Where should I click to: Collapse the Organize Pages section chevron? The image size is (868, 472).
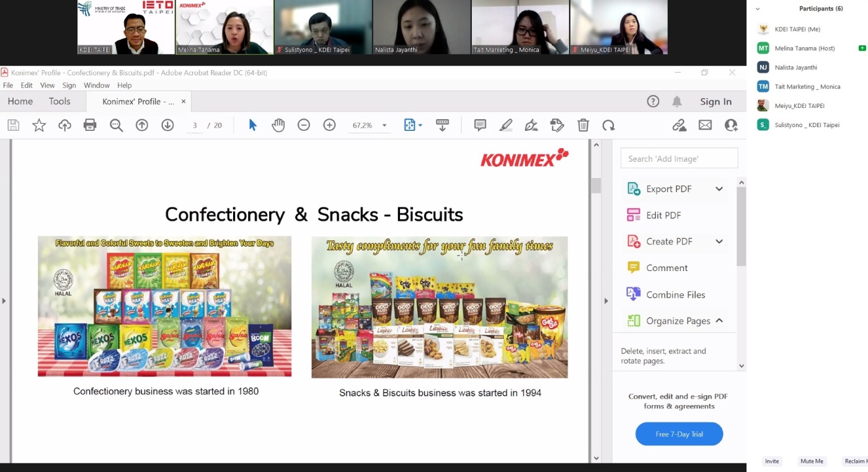pos(719,321)
